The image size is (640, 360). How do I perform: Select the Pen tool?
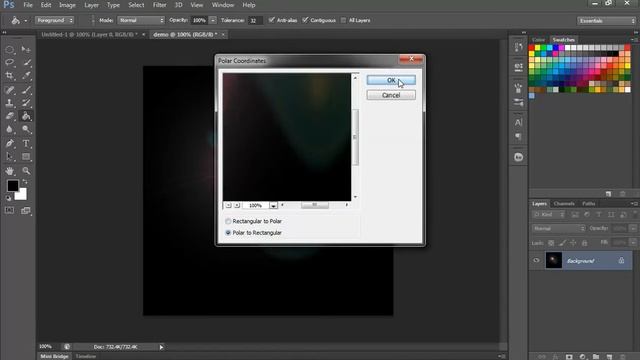click(x=9, y=143)
